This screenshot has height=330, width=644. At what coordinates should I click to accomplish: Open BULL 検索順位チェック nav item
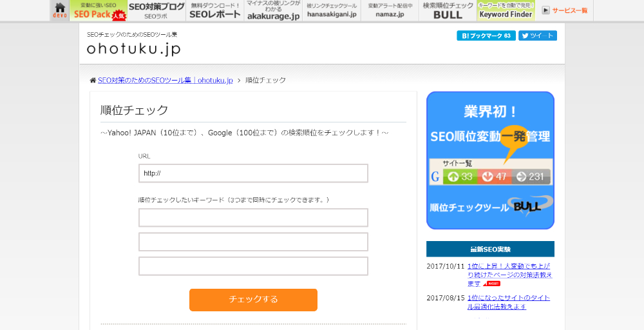click(x=448, y=10)
